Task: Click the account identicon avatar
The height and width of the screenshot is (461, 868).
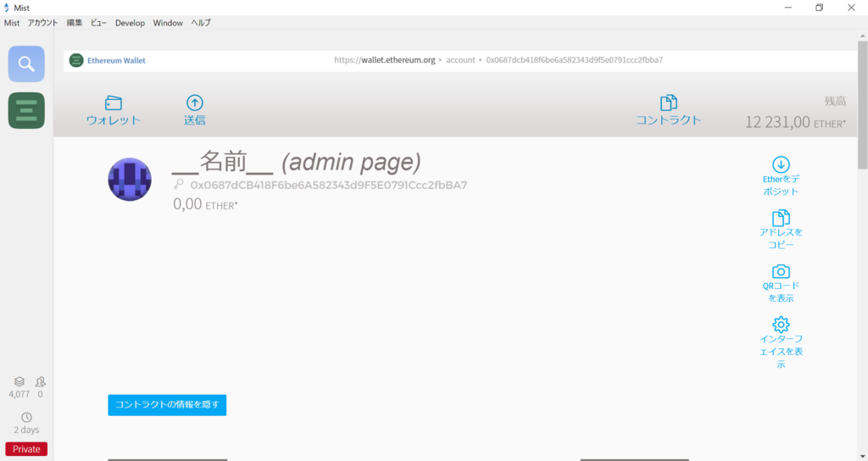Action: click(130, 180)
